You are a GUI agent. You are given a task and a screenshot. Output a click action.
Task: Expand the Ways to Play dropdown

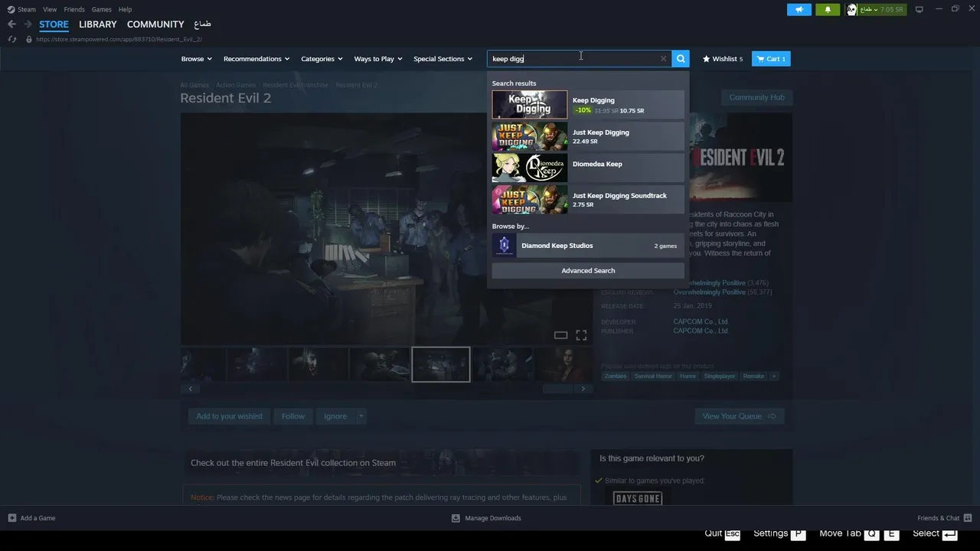pos(378,59)
